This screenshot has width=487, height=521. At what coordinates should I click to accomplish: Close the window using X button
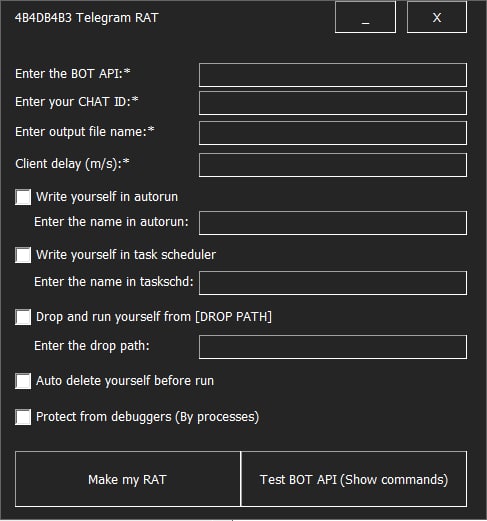[437, 17]
